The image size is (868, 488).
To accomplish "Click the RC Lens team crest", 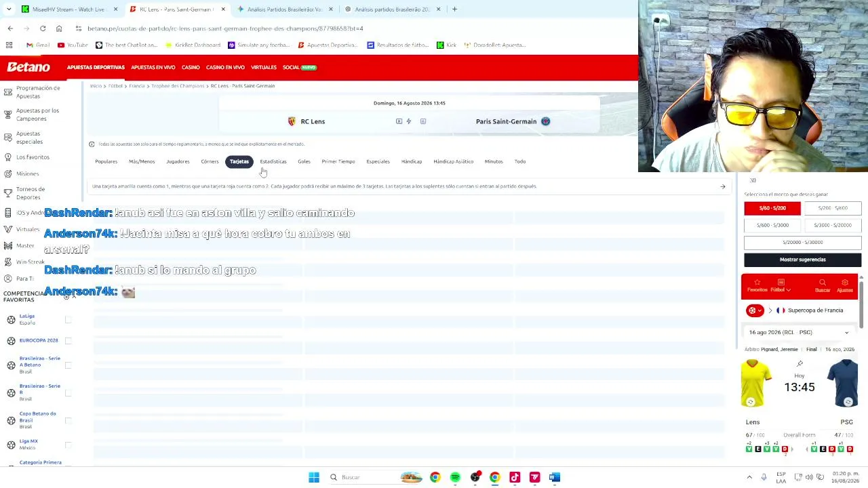I will [x=292, y=121].
